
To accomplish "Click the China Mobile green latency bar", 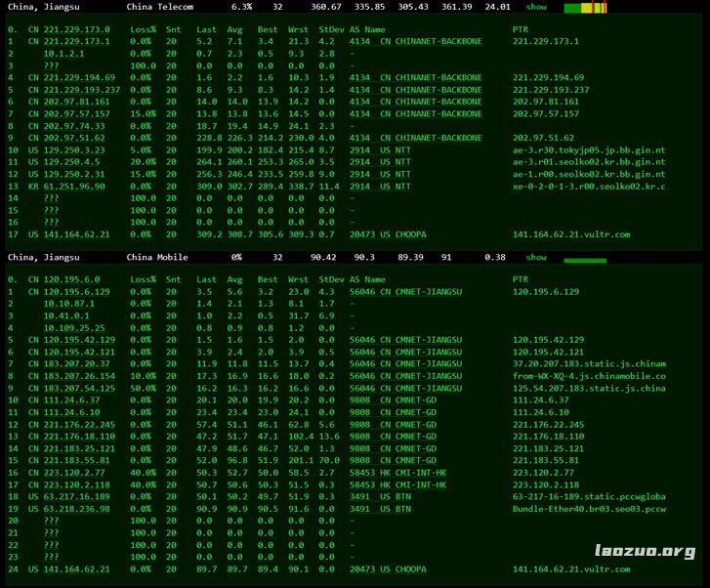I will [585, 260].
